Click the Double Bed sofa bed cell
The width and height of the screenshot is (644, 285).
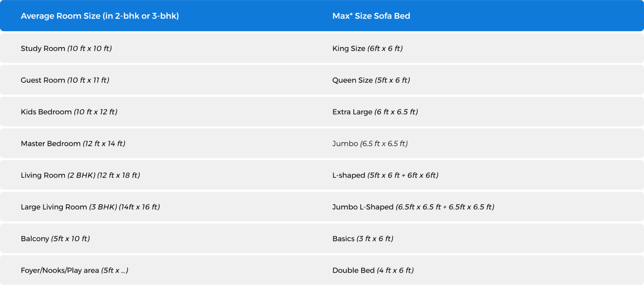(x=373, y=271)
